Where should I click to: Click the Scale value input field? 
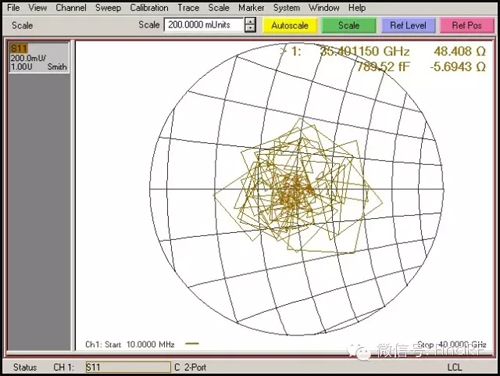[x=204, y=25]
